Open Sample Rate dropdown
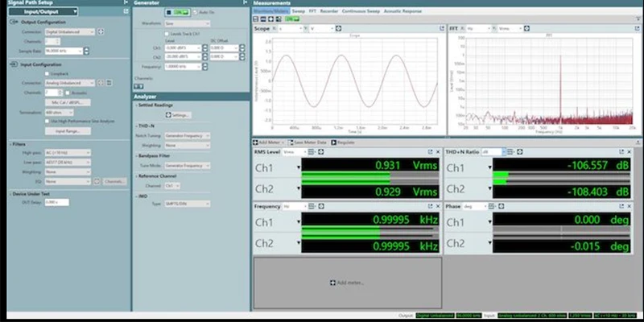 64,51
